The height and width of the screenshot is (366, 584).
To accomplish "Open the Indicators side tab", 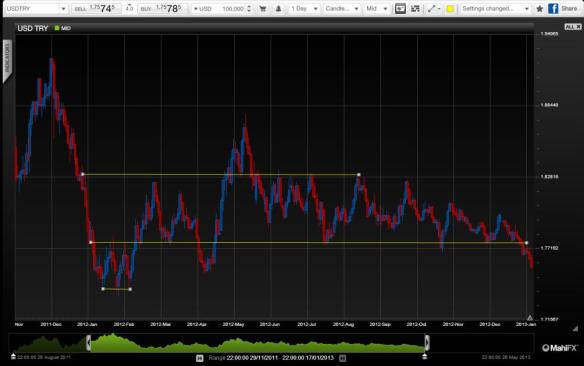I will tap(7, 60).
